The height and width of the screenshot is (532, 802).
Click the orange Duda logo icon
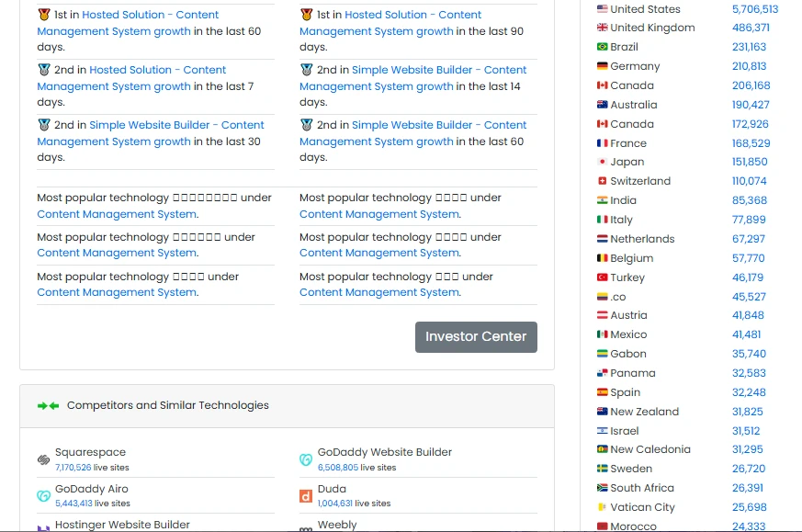[306, 496]
